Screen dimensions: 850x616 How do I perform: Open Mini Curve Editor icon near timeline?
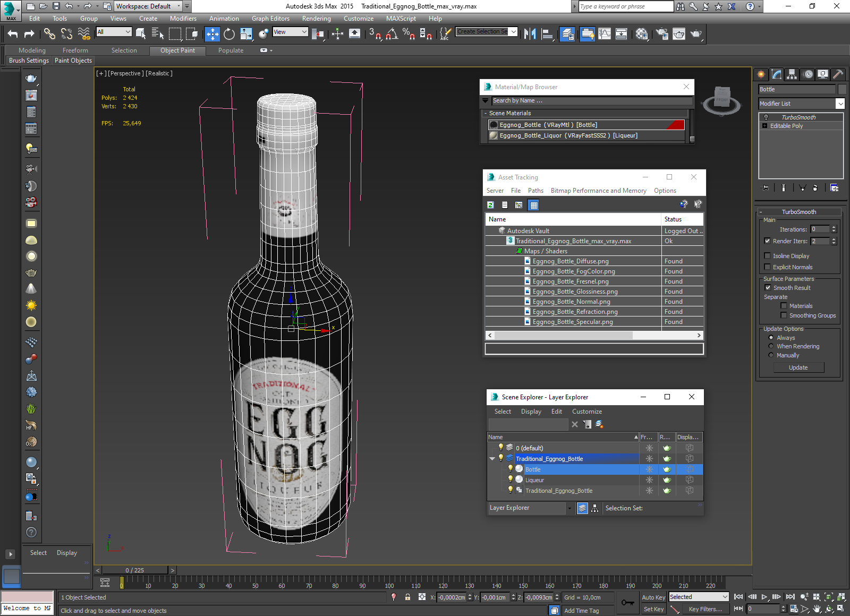pos(105,583)
